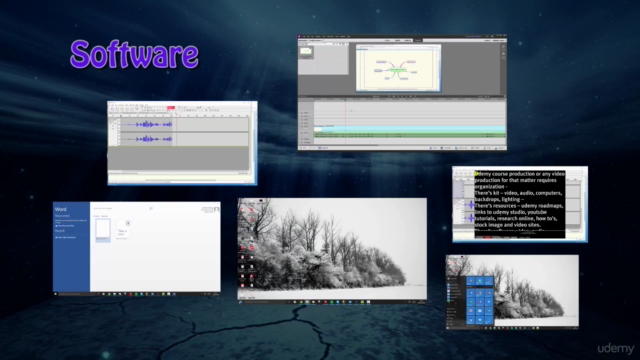Click the 'Word' heading in the blue sidebar

pyautogui.click(x=60, y=209)
